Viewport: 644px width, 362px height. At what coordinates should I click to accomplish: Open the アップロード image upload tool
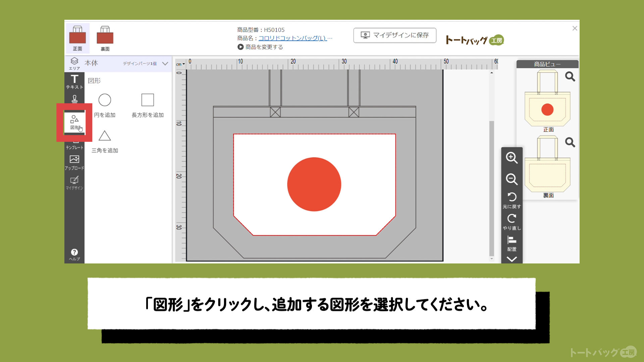coord(74,163)
